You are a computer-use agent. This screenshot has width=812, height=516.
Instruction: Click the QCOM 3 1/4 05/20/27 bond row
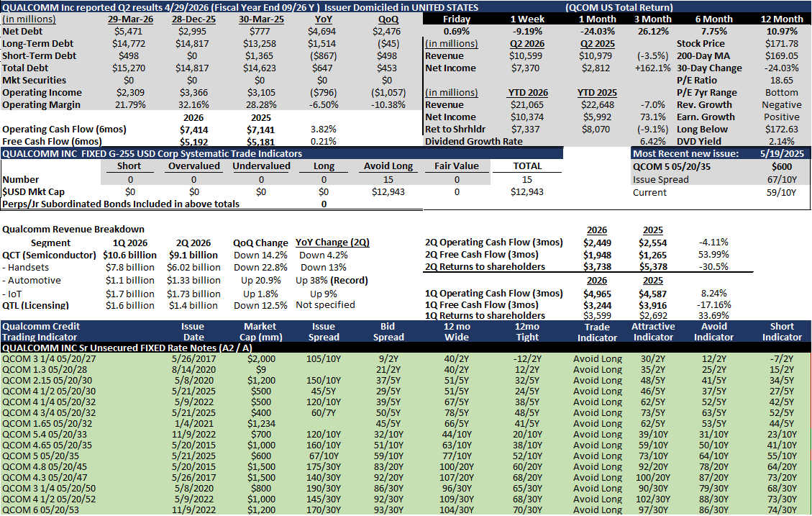click(406, 358)
